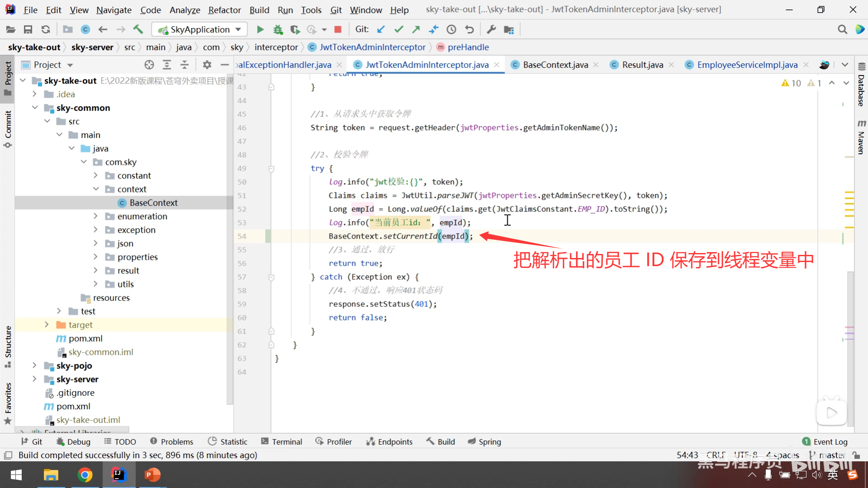Screen dimensions: 868x488
Task: Click the Git update project arrow
Action: pyautogui.click(x=381, y=29)
